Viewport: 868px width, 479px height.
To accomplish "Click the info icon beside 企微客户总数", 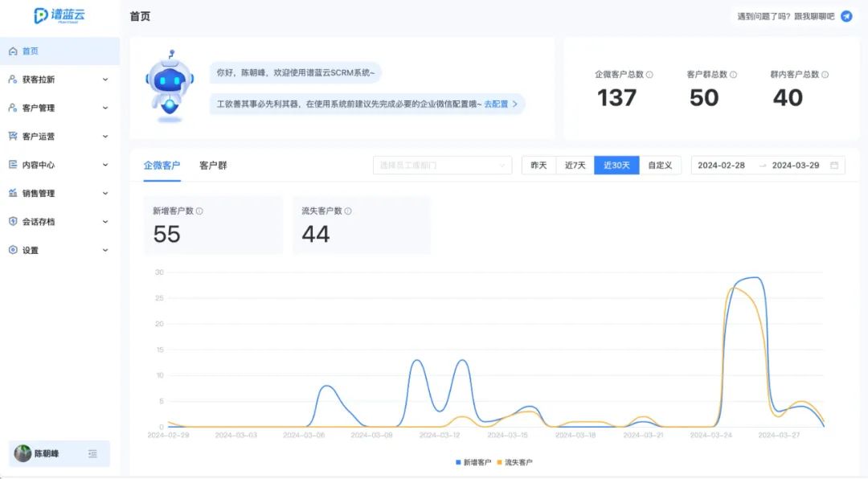I will point(649,75).
